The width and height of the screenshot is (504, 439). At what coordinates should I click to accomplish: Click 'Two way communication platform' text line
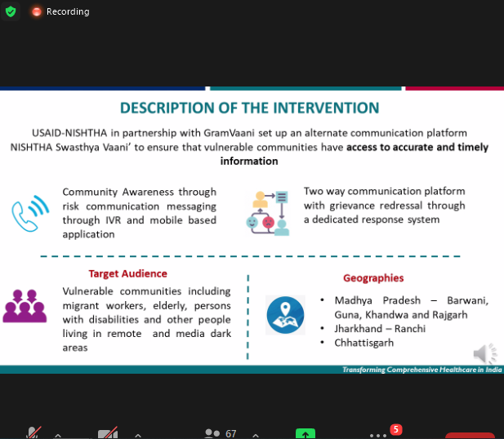385,191
